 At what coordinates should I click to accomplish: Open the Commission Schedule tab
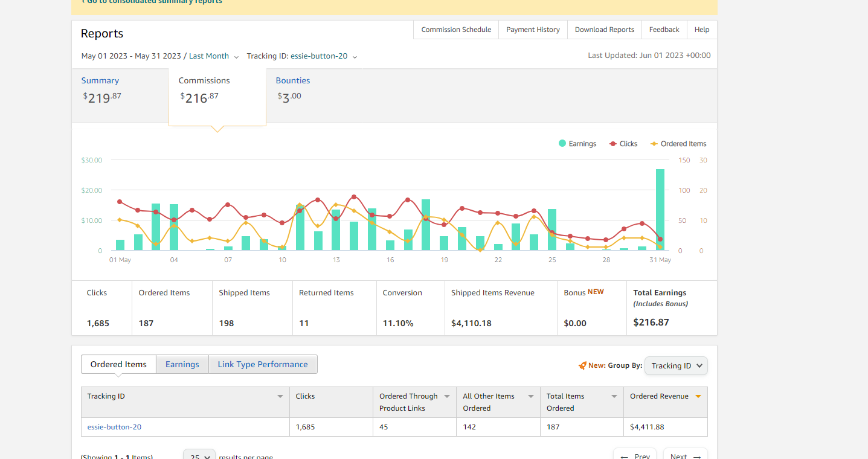click(x=456, y=30)
